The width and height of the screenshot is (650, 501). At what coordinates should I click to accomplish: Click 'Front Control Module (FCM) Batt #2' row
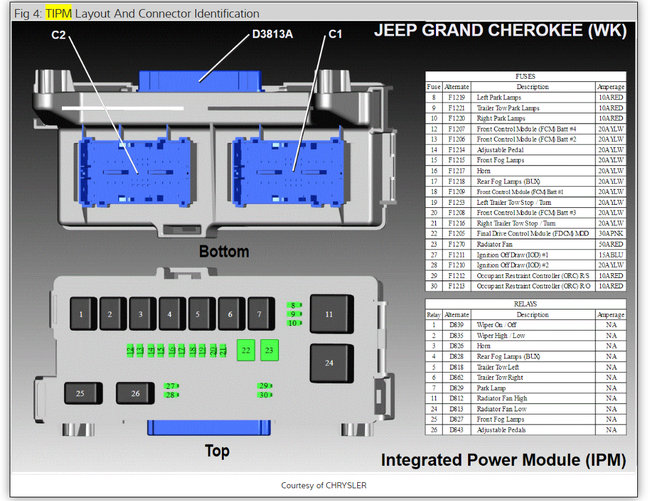525,139
